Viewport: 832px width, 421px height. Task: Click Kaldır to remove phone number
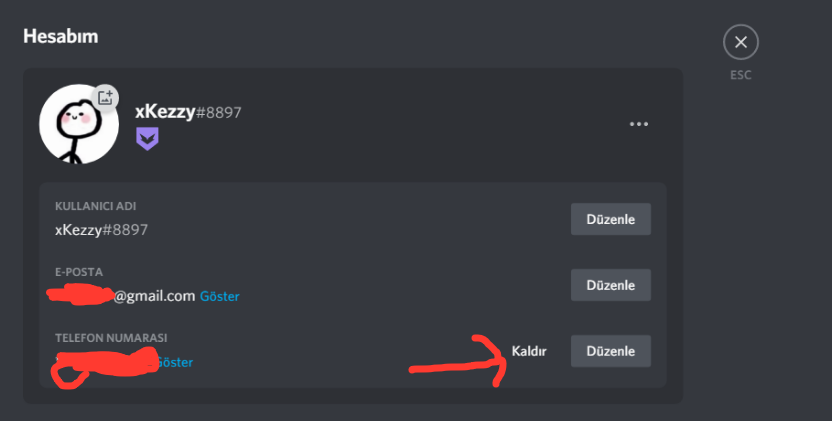529,351
